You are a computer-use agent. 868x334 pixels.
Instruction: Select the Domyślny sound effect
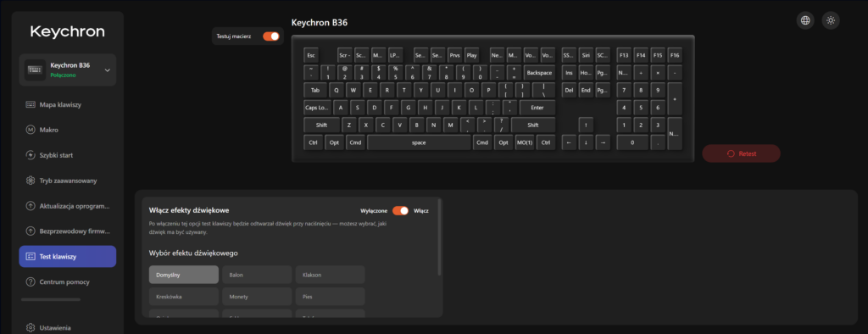coord(184,274)
